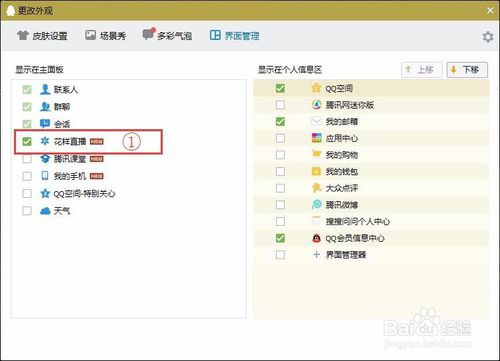500x361 pixels.
Task: Click the 界面管理器 plus icon
Action: [316, 255]
